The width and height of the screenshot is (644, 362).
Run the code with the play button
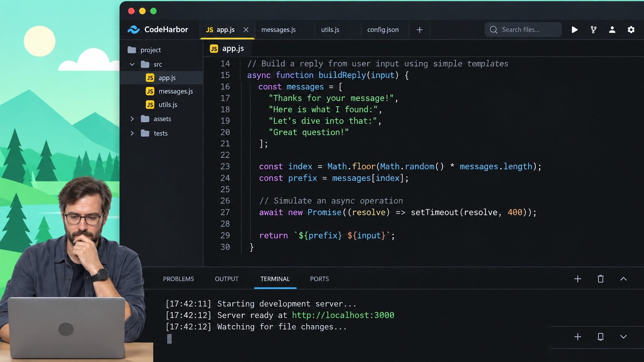point(574,30)
